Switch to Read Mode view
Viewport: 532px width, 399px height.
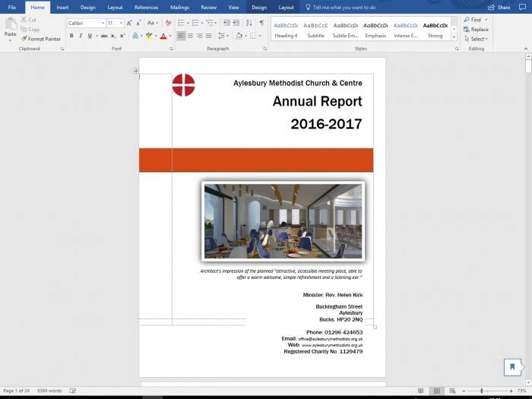pos(421,391)
